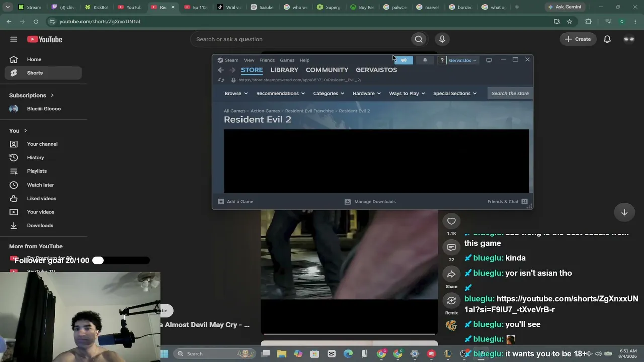Screen dimensions: 644x362
Task: Click the Chrome address bar URL
Action: tap(100, 22)
